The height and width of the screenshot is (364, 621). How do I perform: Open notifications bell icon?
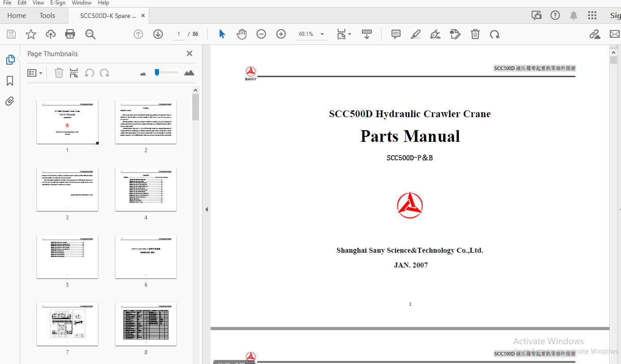coord(574,15)
